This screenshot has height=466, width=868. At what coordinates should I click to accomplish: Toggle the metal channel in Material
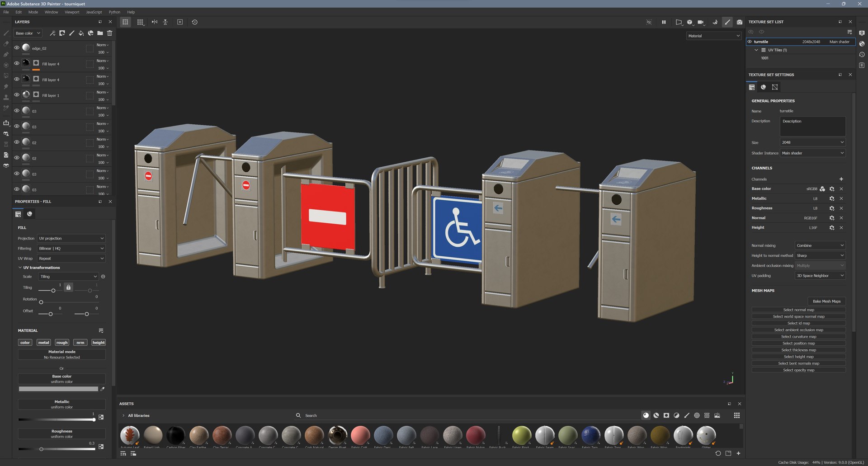pos(43,343)
